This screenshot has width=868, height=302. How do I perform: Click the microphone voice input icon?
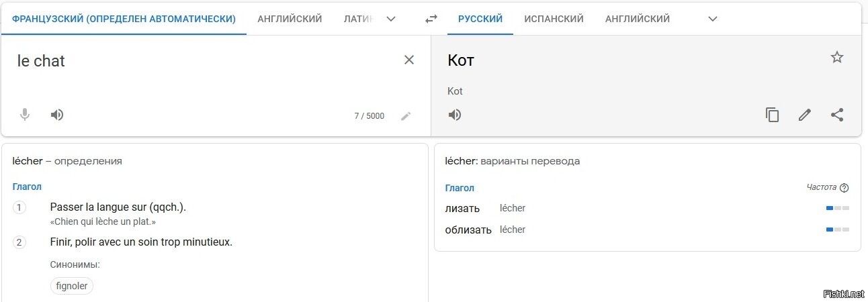[25, 115]
